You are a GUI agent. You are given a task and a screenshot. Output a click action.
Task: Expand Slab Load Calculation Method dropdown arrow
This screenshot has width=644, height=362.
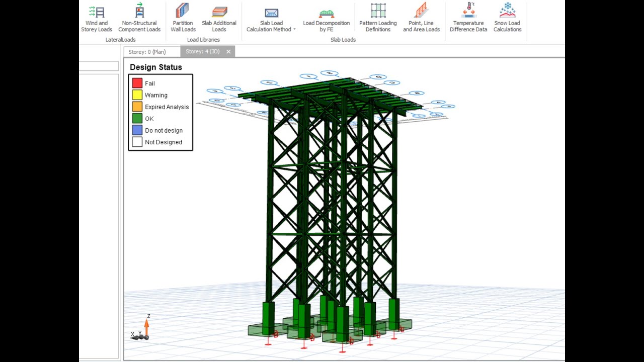pyautogui.click(x=294, y=30)
